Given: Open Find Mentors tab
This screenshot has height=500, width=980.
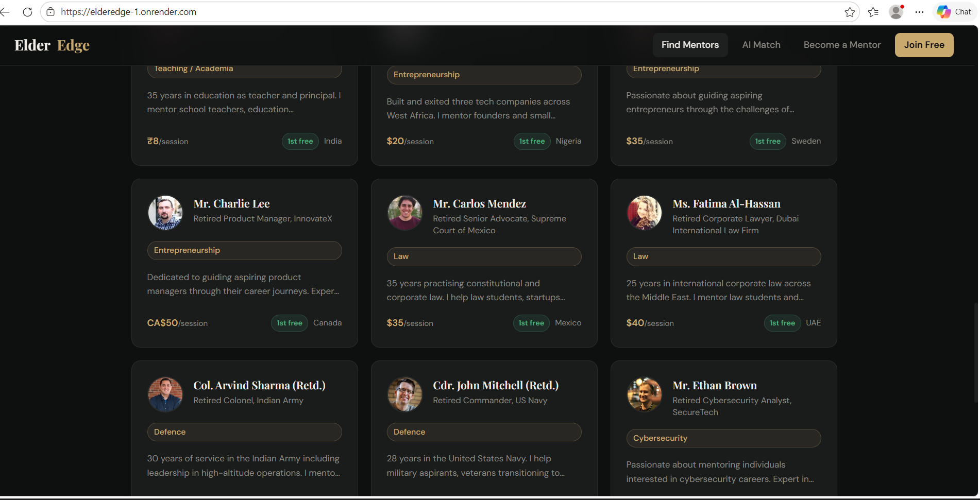Looking at the screenshot, I should [x=690, y=45].
